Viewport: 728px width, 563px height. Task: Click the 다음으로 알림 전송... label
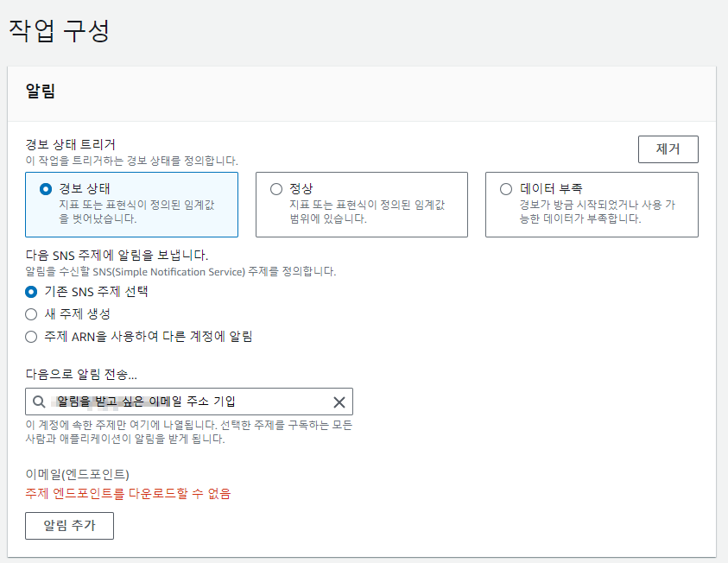tap(81, 374)
